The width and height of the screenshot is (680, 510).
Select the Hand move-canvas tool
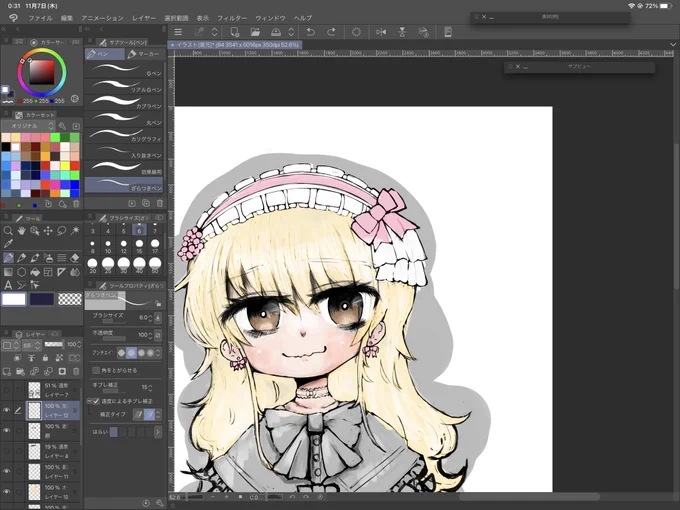click(x=21, y=231)
